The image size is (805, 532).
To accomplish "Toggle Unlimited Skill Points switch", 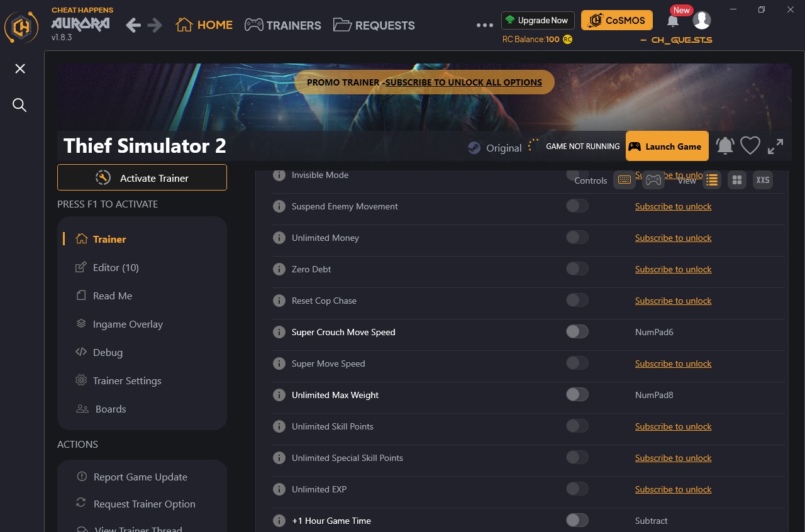I will click(577, 426).
